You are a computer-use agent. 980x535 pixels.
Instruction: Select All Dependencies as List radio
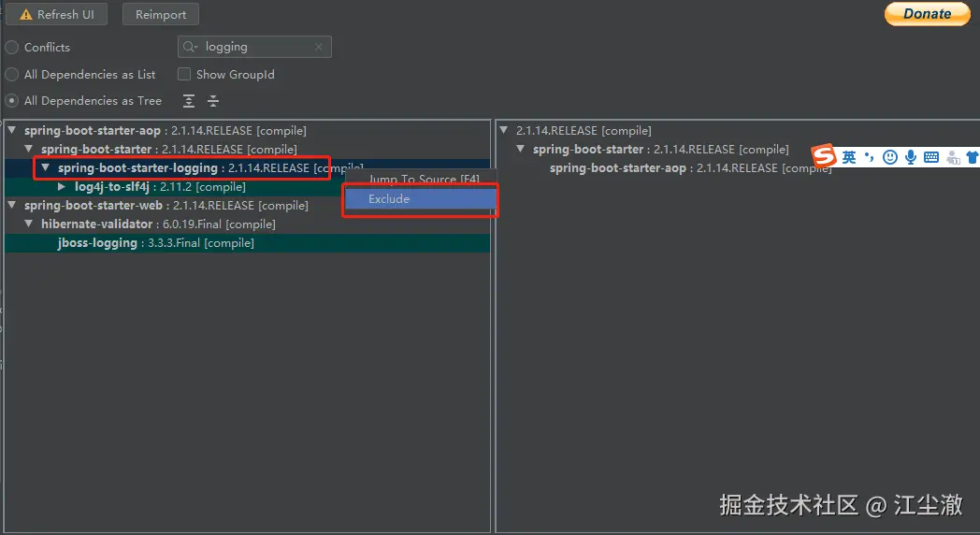[12, 75]
